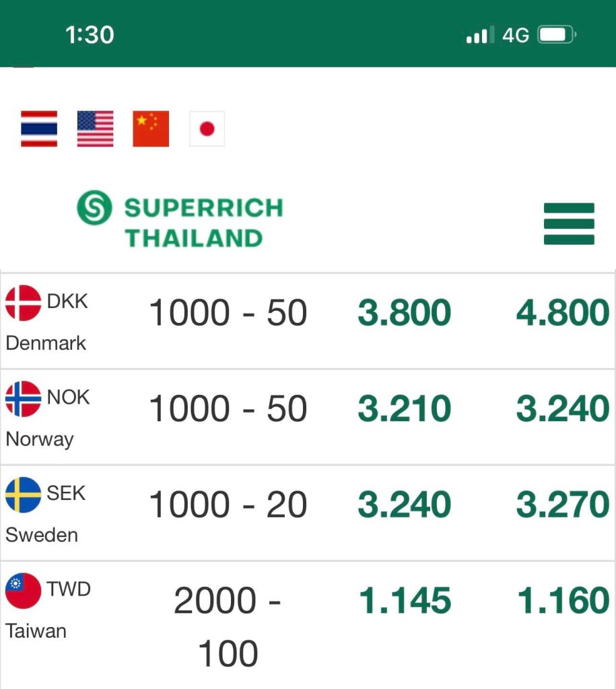Screen dimensions: 616x689
Task: Select the DKK selling rate 4.800
Action: [x=562, y=314]
